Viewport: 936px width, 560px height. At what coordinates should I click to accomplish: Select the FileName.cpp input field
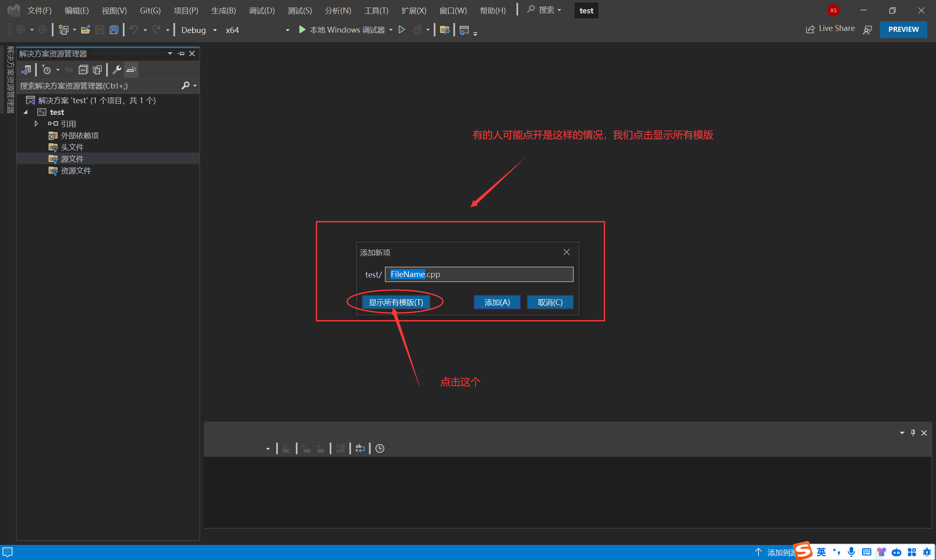click(x=478, y=274)
